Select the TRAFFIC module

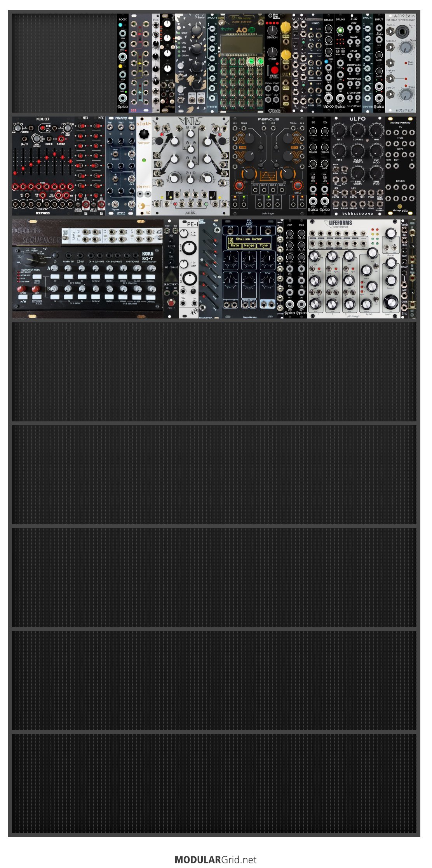121,166
